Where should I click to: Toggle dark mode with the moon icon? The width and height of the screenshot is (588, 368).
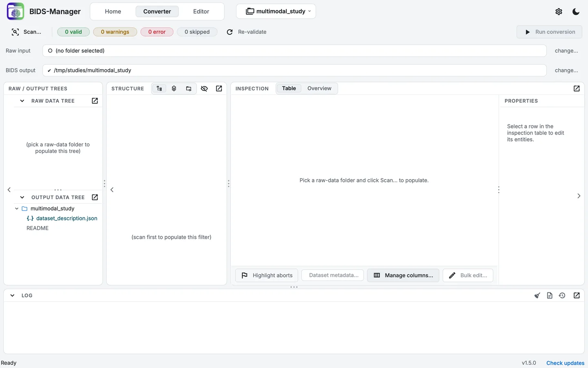tap(576, 11)
